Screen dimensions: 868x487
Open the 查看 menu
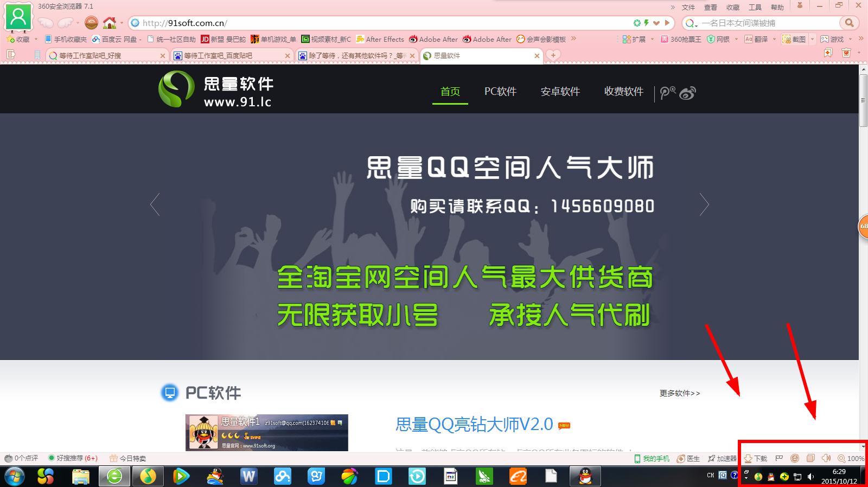click(711, 7)
